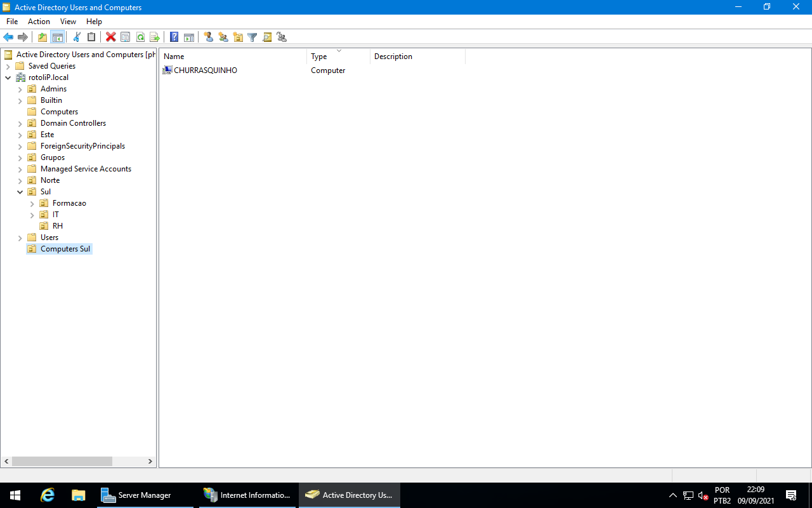Open Properties from the toolbar icon
This screenshot has height=508, width=812.
pos(125,37)
